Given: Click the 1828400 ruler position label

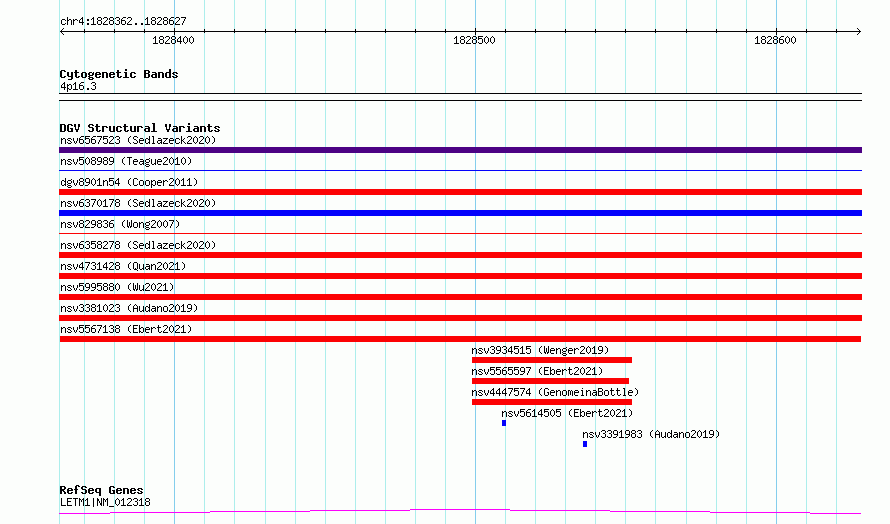Looking at the screenshot, I should click(x=173, y=40).
